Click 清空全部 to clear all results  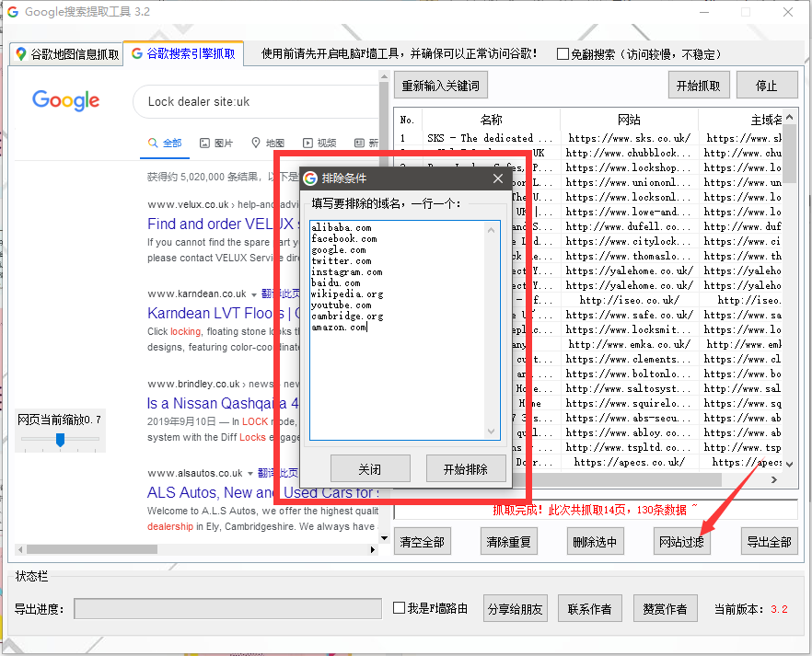(422, 542)
